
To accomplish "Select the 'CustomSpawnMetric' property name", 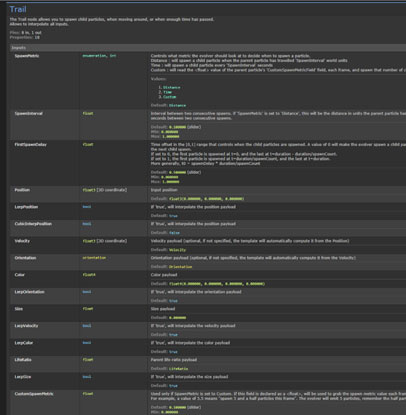I will 34,394.
